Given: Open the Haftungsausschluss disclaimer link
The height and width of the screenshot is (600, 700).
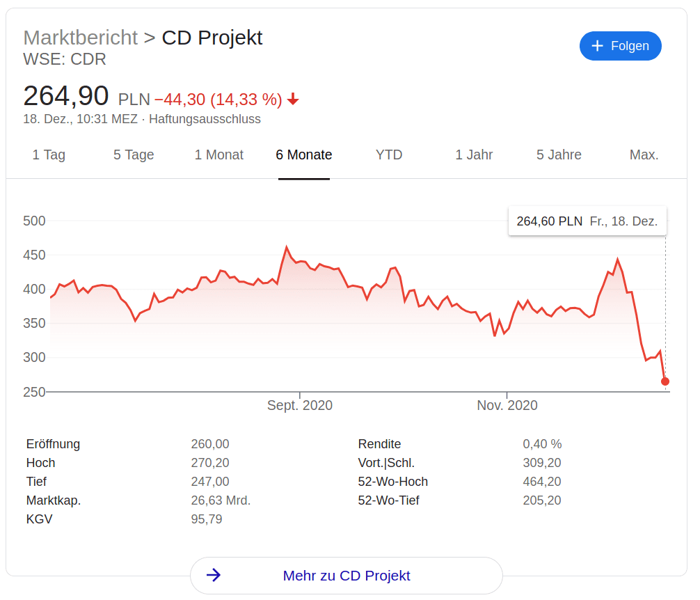Looking at the screenshot, I should 205,119.
